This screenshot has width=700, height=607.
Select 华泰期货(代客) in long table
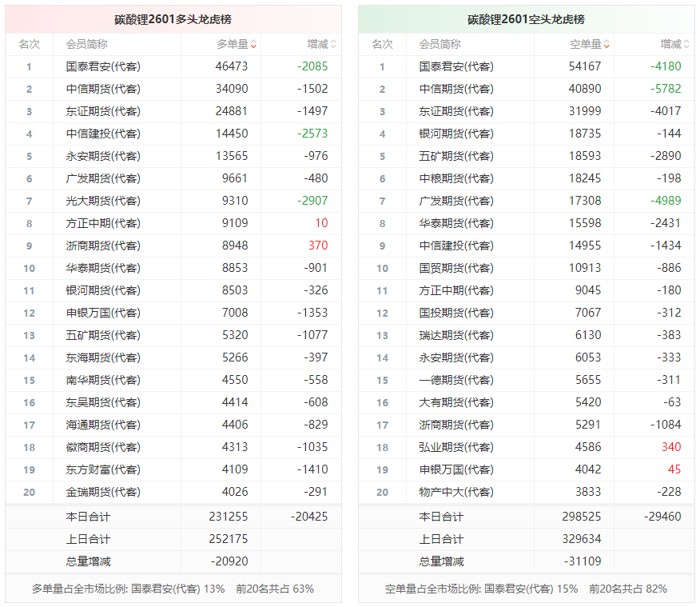pyautogui.click(x=103, y=268)
